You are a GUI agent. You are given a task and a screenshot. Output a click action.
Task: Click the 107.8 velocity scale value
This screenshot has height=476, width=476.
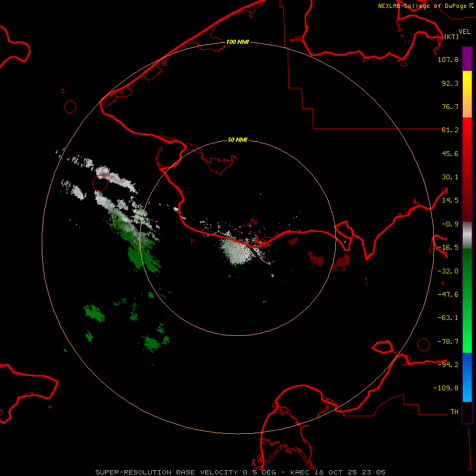(448, 59)
